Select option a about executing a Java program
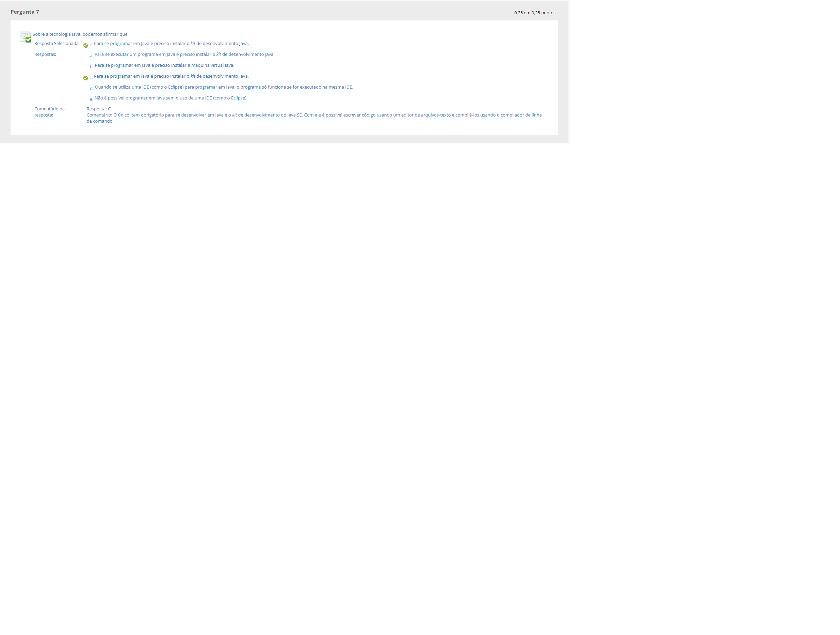Viewport: 840px width, 635px height. coord(184,55)
